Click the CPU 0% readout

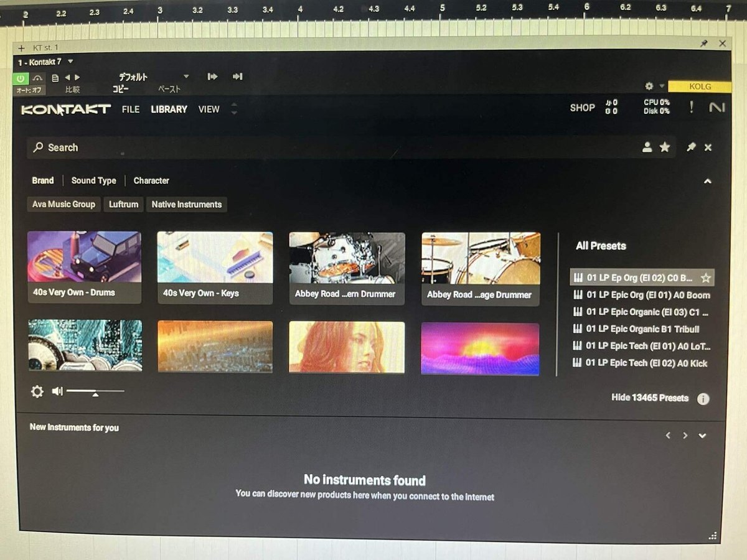click(x=657, y=102)
